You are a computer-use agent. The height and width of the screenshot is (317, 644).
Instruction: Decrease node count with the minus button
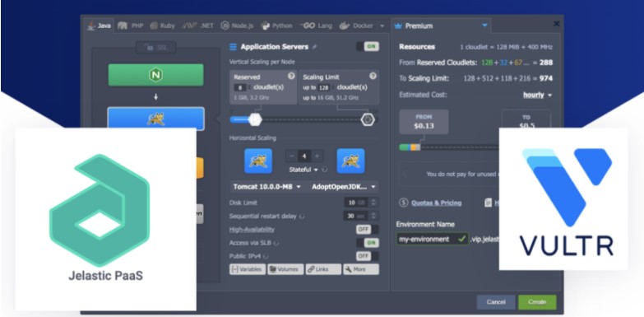pos(292,156)
